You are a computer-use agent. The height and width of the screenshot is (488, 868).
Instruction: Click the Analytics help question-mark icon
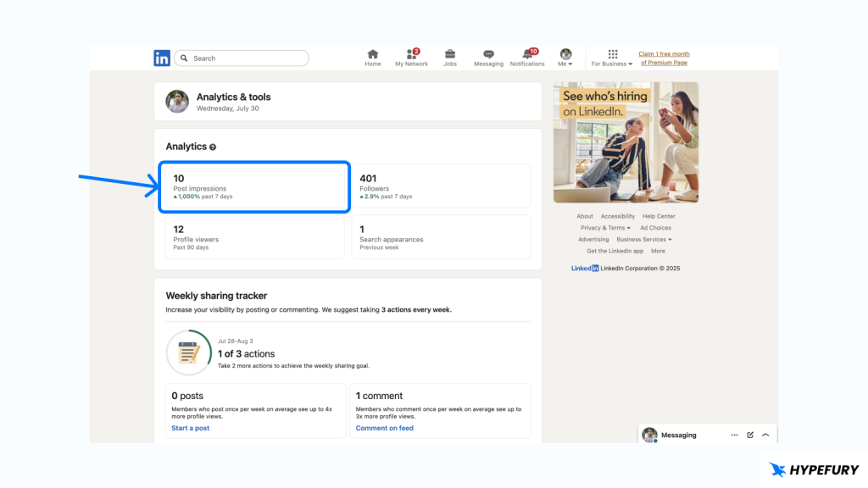213,147
